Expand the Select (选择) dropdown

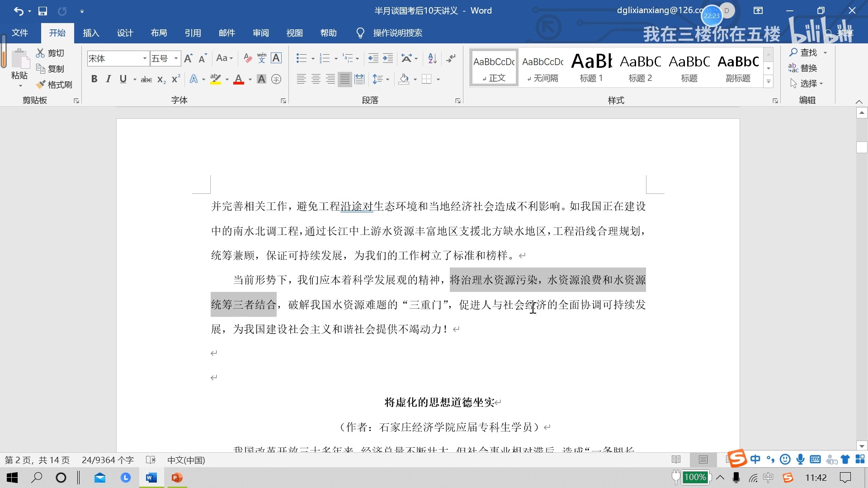(807, 84)
